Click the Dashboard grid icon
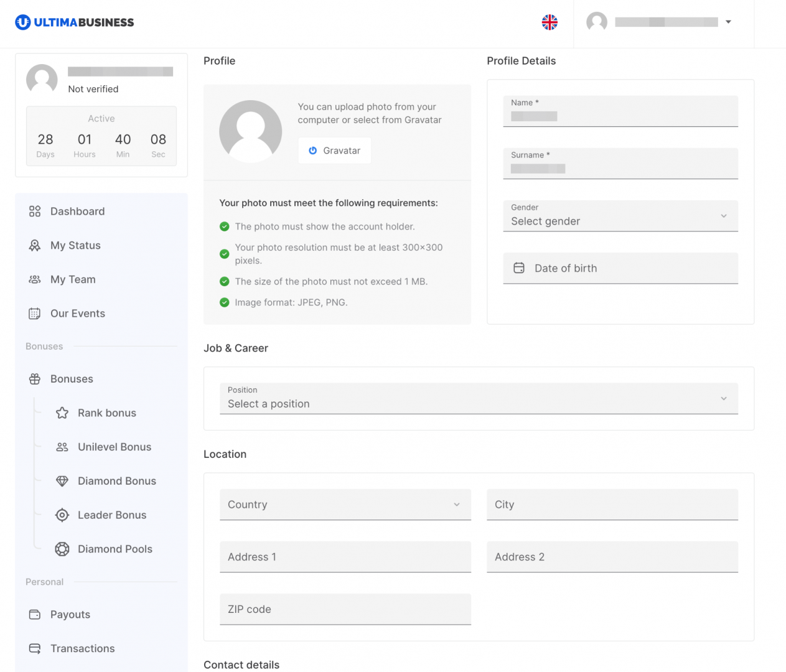Screen dimensions: 786x672 [x=35, y=212]
